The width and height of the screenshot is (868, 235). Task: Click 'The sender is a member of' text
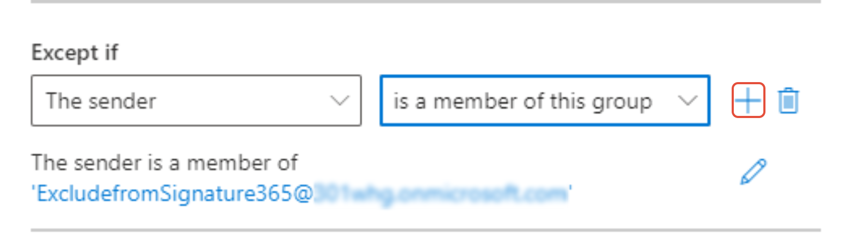click(x=164, y=163)
